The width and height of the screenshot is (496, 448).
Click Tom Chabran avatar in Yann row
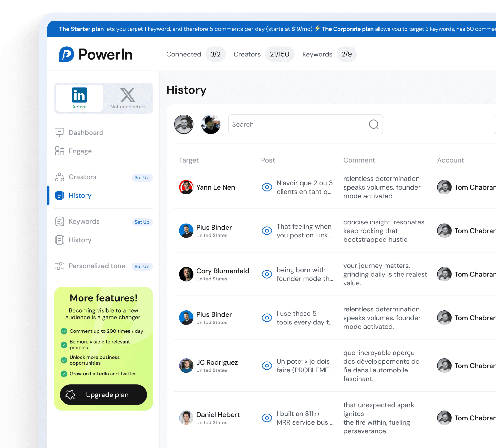(444, 187)
